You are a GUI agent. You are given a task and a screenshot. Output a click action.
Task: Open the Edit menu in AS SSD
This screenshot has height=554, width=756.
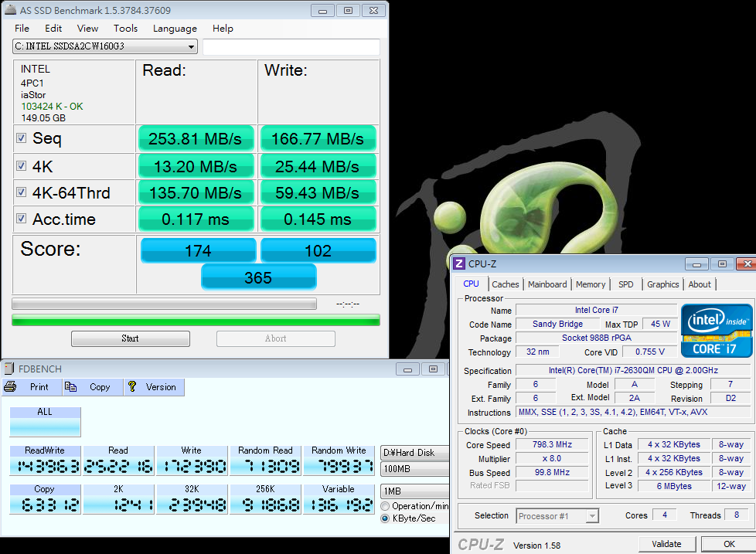[x=53, y=29]
